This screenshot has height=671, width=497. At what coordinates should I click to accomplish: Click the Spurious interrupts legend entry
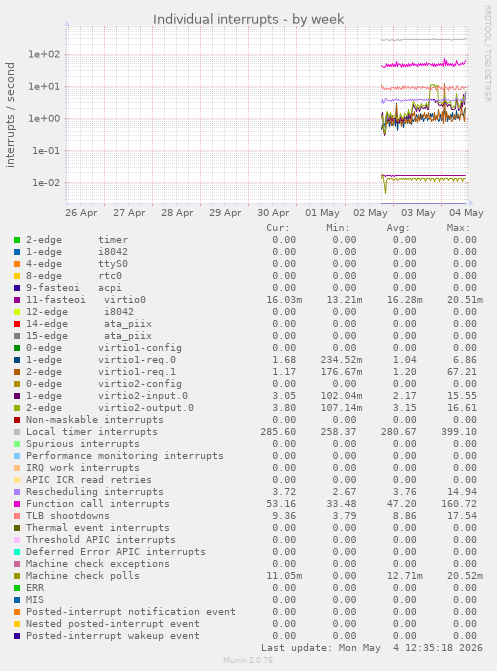[83, 444]
